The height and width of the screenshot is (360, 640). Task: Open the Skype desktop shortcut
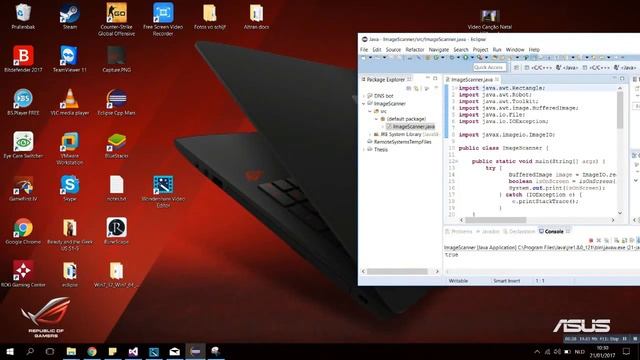[69, 188]
